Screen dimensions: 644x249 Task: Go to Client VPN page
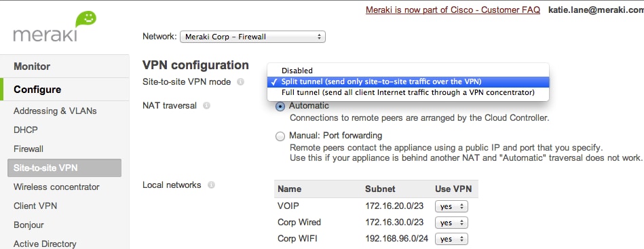[x=35, y=206]
